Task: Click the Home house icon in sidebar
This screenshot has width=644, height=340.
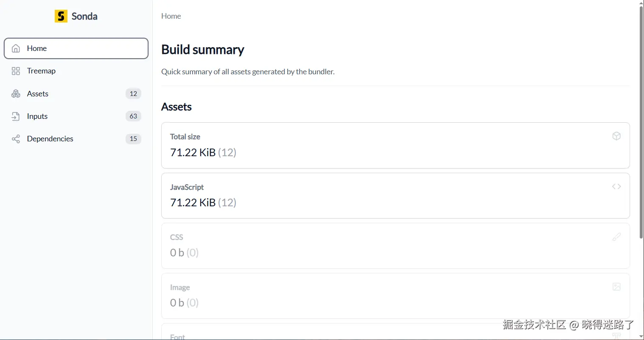Action: [x=16, y=48]
